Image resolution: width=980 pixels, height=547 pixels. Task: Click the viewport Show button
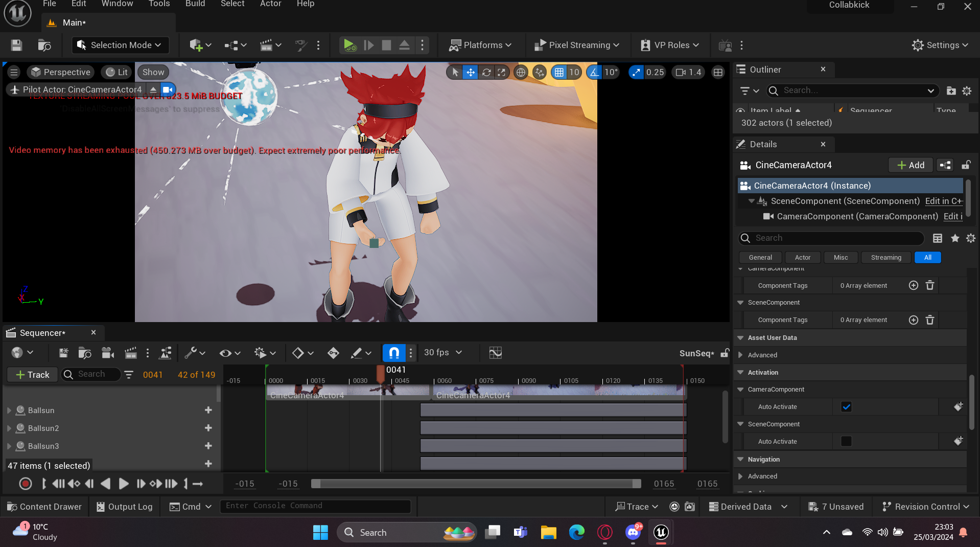tap(153, 72)
